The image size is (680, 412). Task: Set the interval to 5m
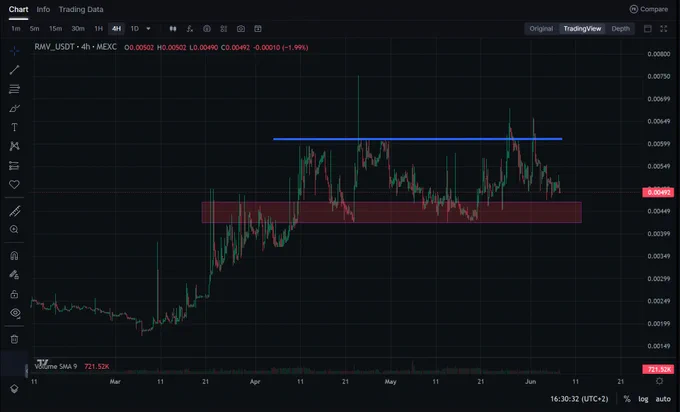pos(35,29)
